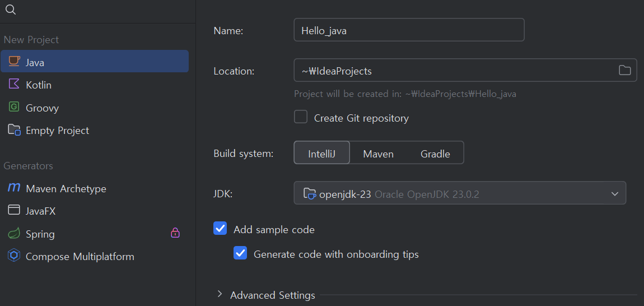
Task: Click the 'Project will be created in' hint
Action: [405, 94]
